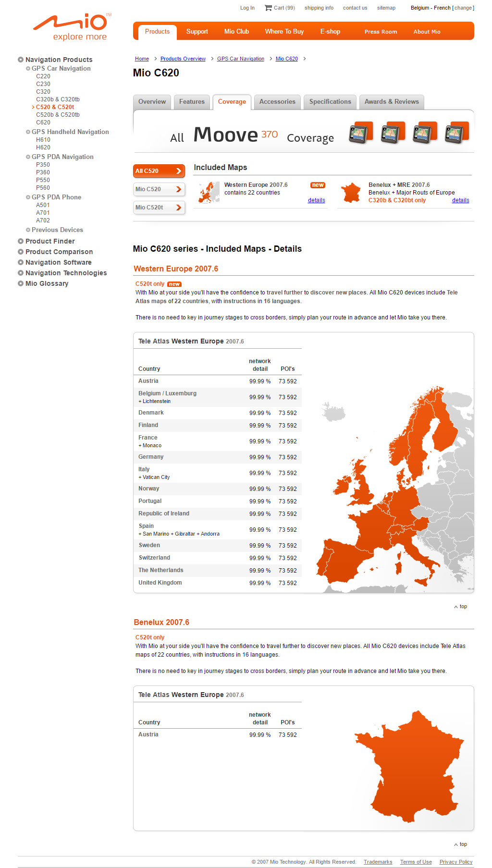Click top link below Western Europe table
The image size is (492, 868).
click(x=461, y=607)
